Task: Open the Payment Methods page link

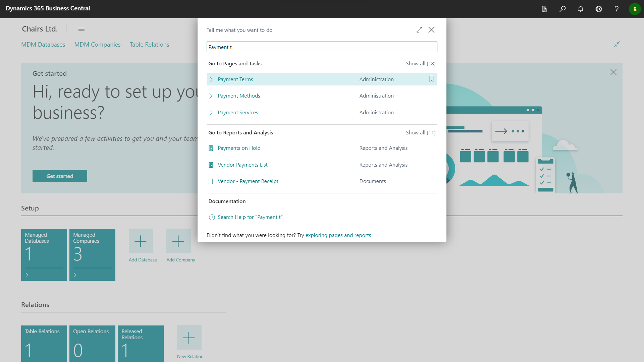Action: 239,96
